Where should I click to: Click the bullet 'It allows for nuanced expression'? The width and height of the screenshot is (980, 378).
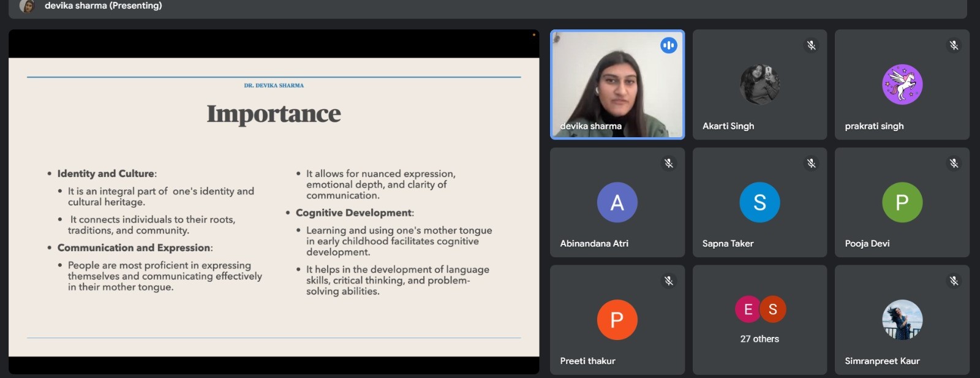(x=380, y=184)
